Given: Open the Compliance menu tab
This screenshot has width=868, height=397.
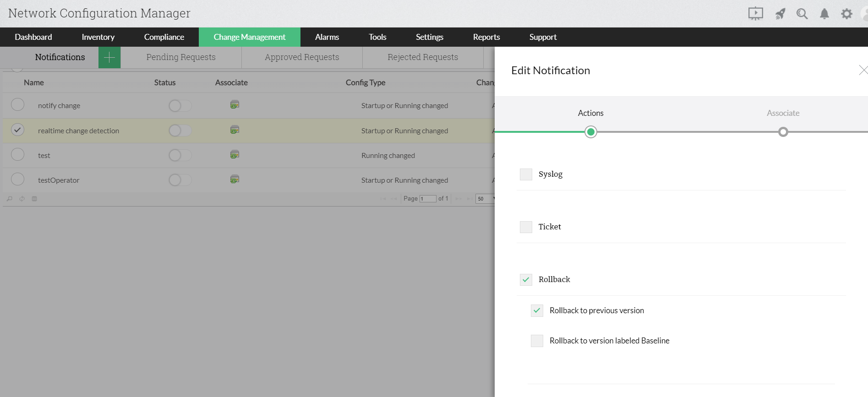Looking at the screenshot, I should click(x=164, y=37).
